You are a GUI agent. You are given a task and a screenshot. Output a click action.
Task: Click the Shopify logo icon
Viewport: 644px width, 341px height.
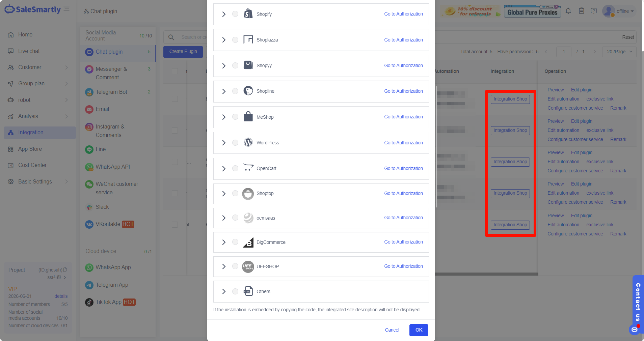(248, 14)
